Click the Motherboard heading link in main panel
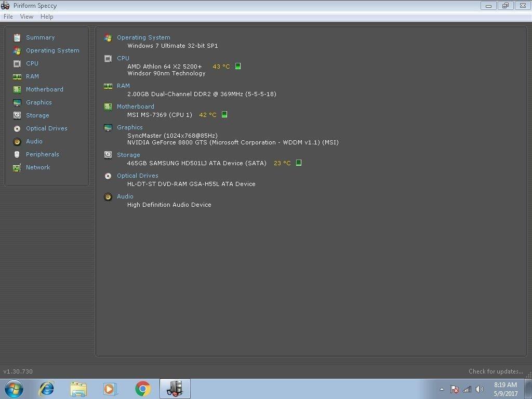This screenshot has height=399, width=532. (136, 107)
